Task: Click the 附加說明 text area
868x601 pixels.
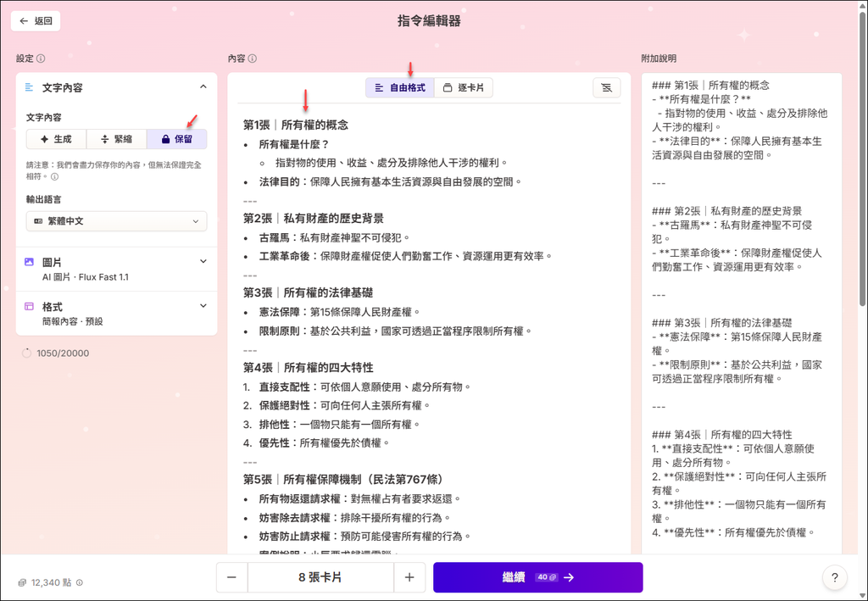Action: [x=742, y=314]
